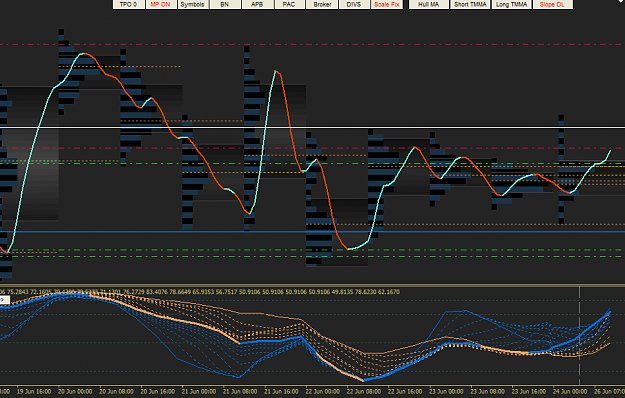This screenshot has height=398, width=625.
Task: Click the small arrow box in indicator panel
Action: point(5,300)
